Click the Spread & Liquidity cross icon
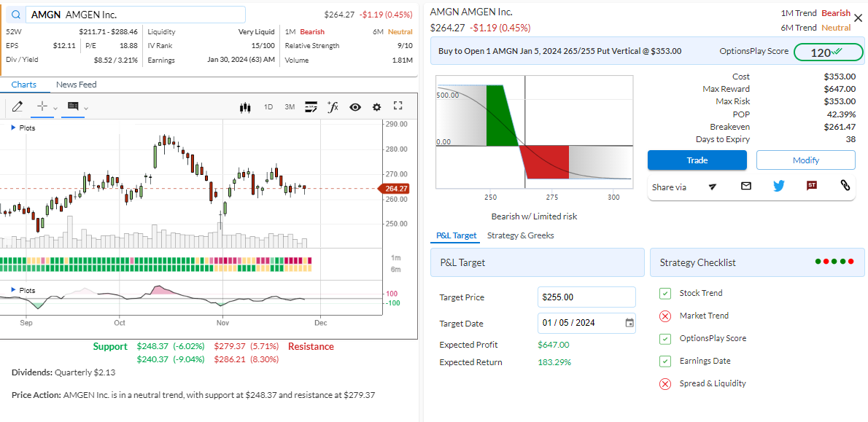This screenshot has height=422, width=868. [665, 383]
